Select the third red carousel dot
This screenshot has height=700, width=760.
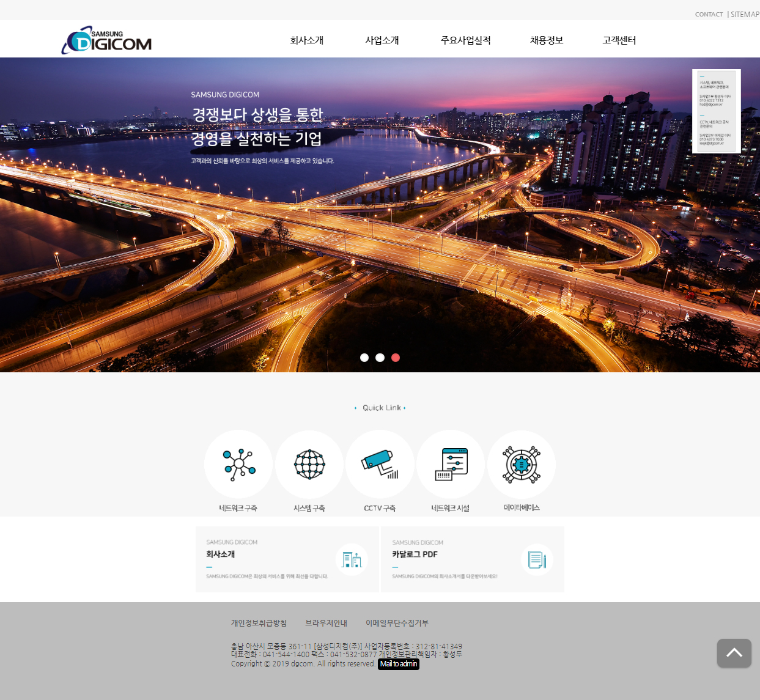[x=396, y=358]
